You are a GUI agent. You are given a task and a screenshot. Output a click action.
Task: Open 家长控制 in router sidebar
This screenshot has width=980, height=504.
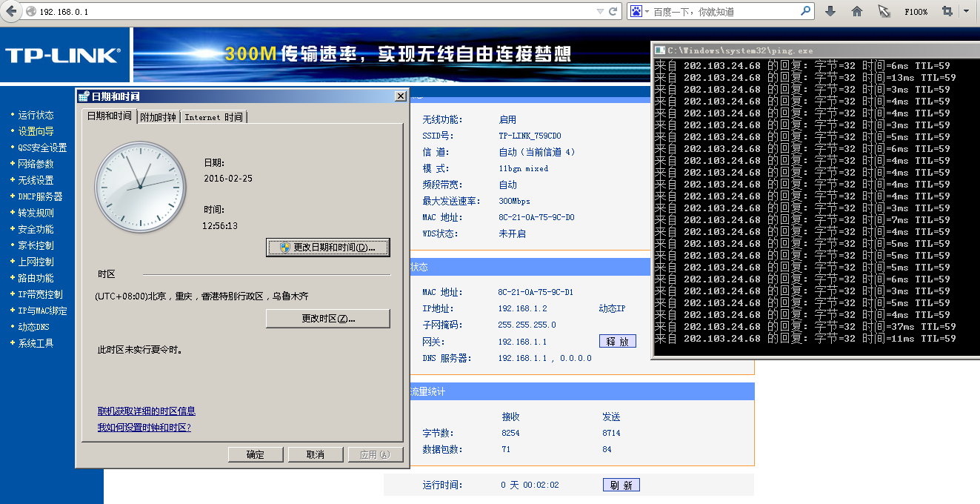click(36, 245)
